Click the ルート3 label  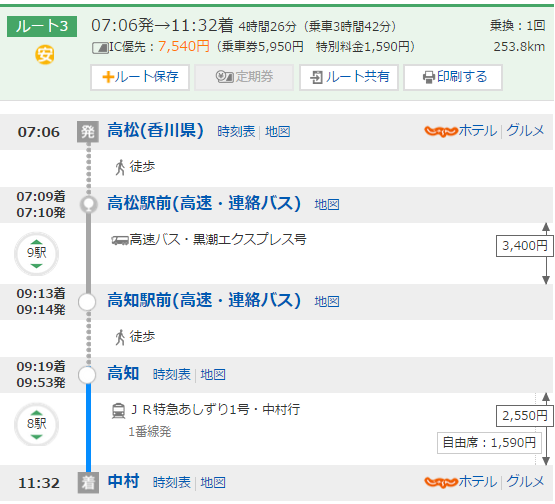pos(42,26)
